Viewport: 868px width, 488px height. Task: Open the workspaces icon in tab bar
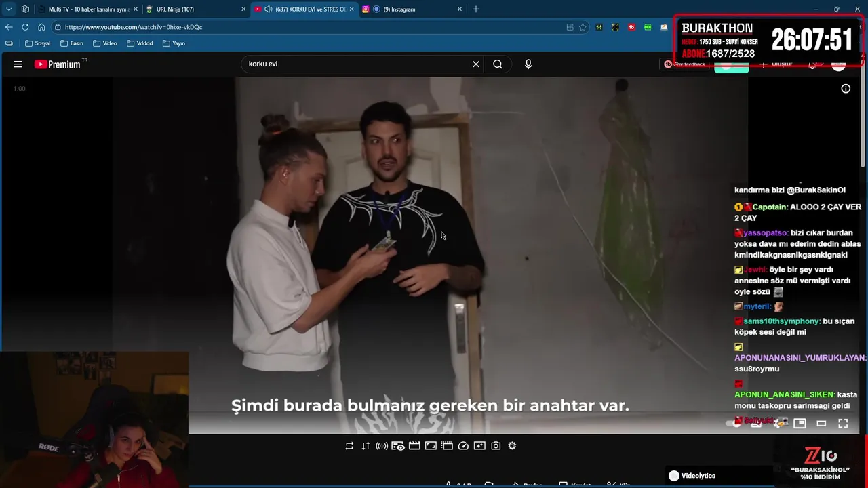25,9
